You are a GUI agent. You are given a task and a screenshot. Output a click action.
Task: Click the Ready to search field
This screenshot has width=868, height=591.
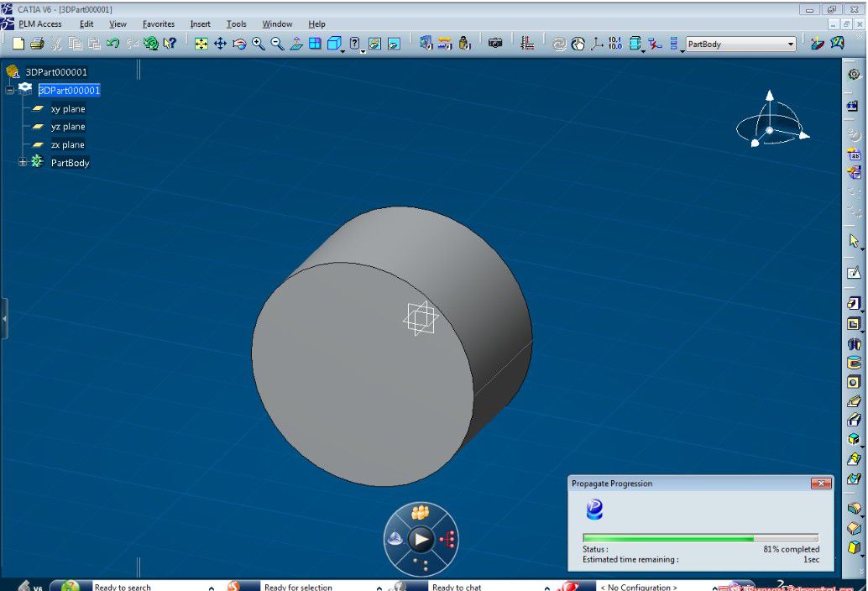(x=149, y=587)
